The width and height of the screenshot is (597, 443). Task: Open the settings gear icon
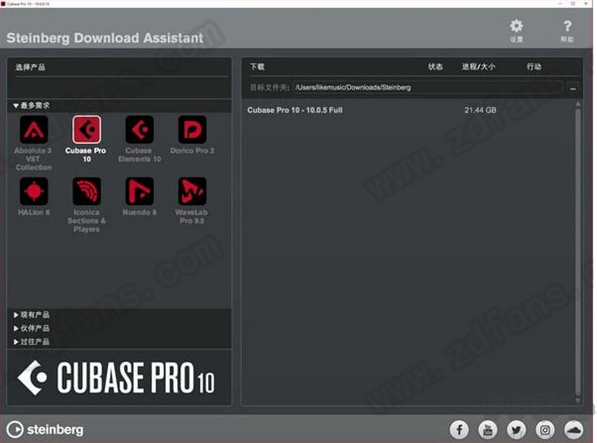pos(516,27)
